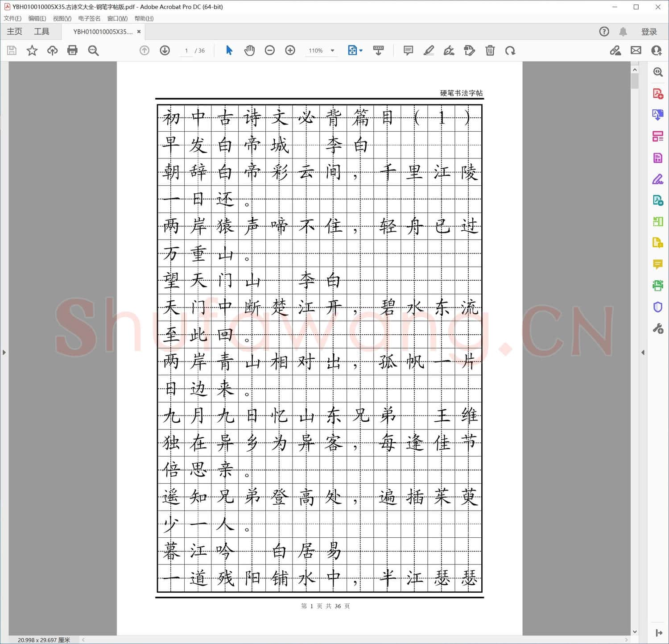Open the Create PDF tool in the sidebar
Screen dimensions: 669x644
pos(658,93)
